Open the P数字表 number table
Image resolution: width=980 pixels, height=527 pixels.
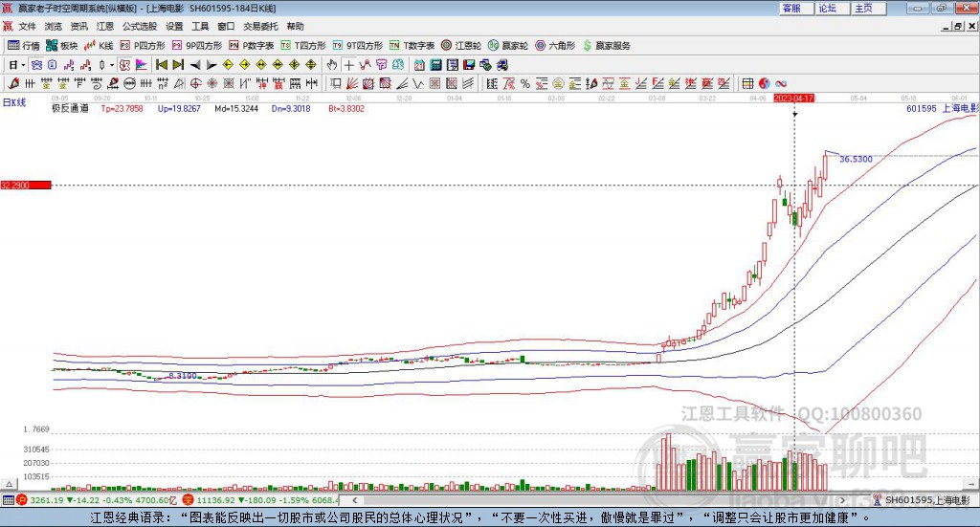(x=252, y=46)
